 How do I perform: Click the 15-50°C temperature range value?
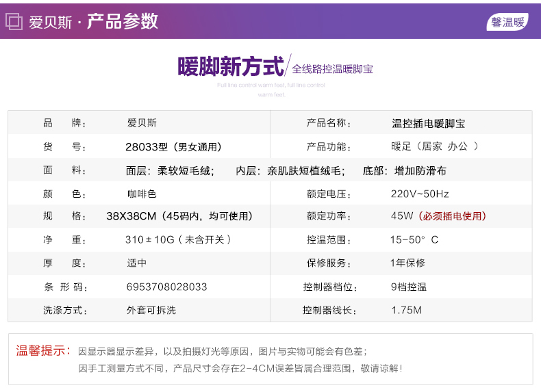pos(414,240)
